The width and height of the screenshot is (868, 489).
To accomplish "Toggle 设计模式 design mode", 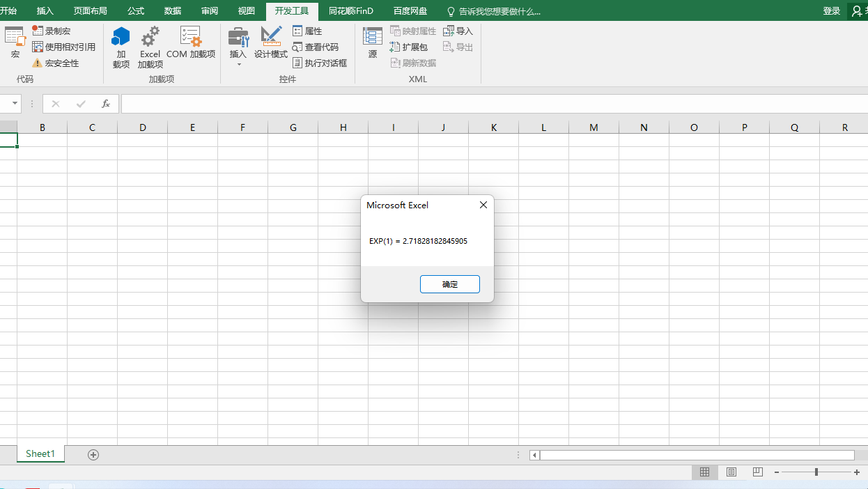I will click(271, 43).
